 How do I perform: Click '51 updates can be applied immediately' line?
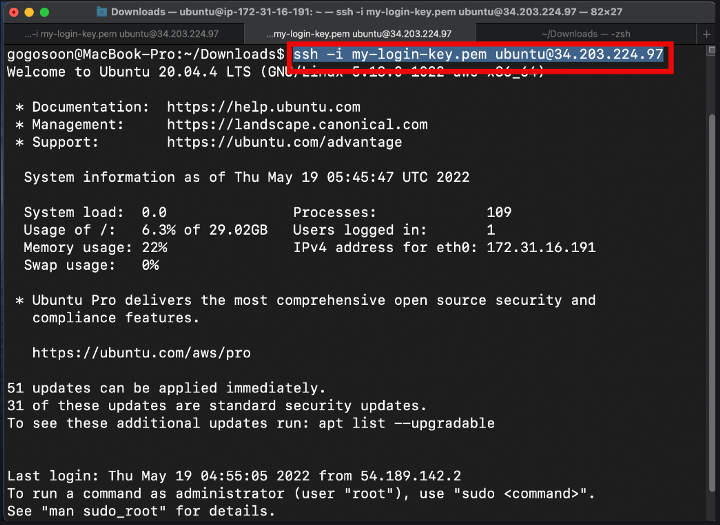pyautogui.click(x=166, y=388)
